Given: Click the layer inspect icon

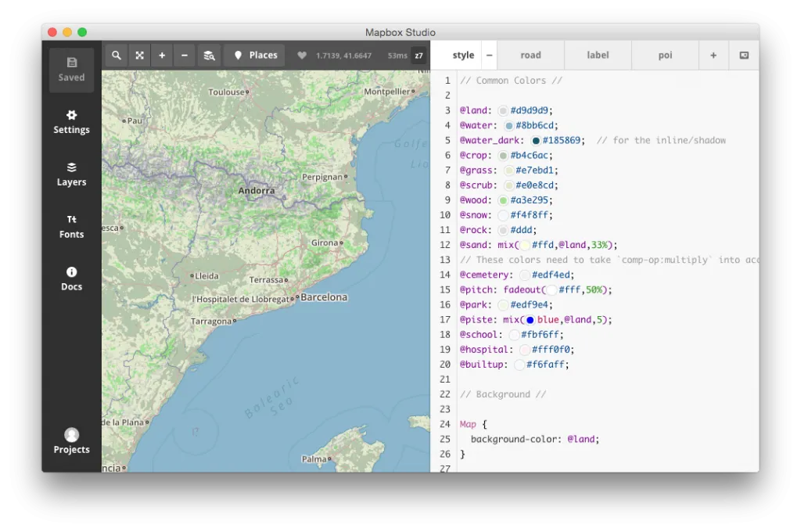Looking at the screenshot, I should click(209, 56).
